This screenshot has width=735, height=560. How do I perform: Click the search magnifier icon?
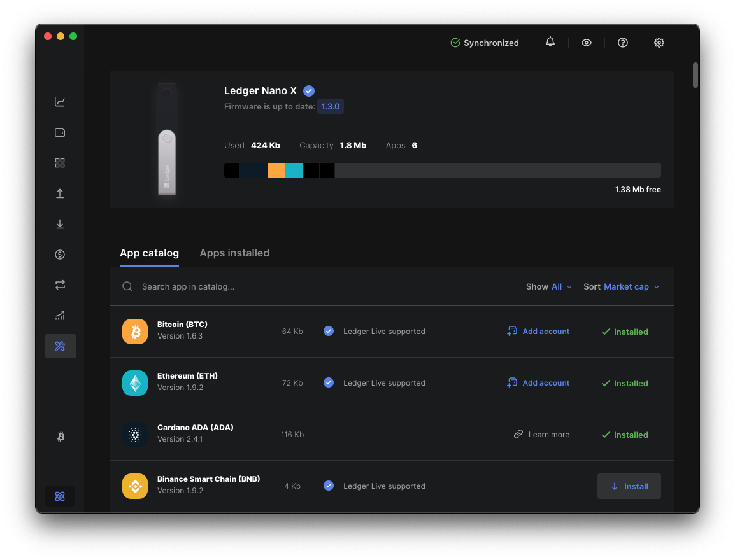tap(127, 286)
